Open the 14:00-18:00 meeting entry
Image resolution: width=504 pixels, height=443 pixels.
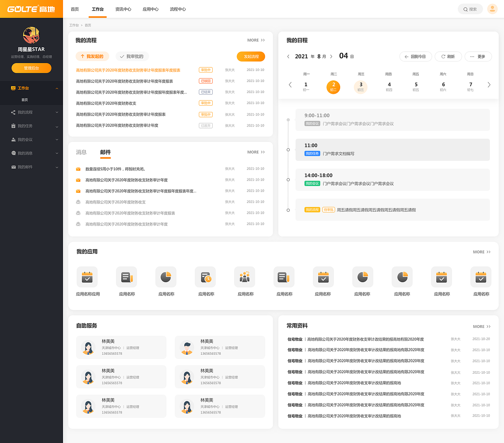[393, 180]
